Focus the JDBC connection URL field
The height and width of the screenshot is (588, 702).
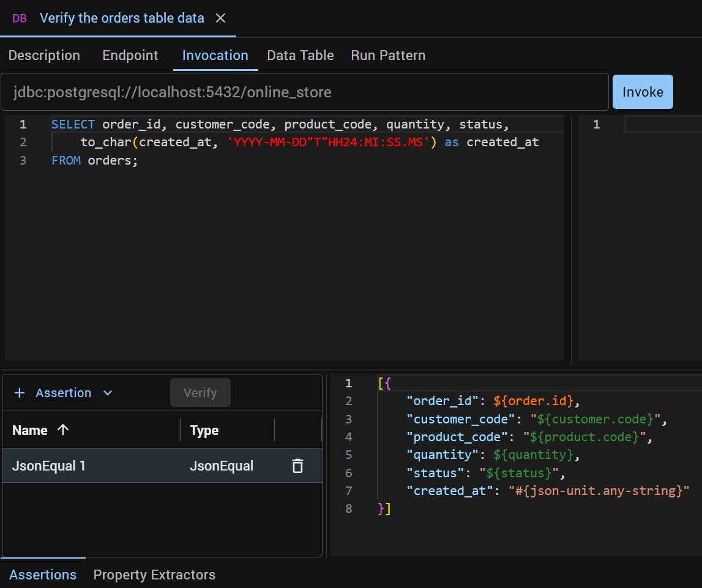pyautogui.click(x=304, y=92)
